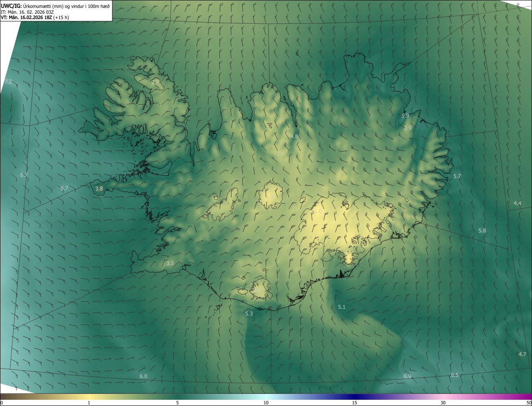
Task: Click the color scale tick label 50
Action: click(x=529, y=403)
